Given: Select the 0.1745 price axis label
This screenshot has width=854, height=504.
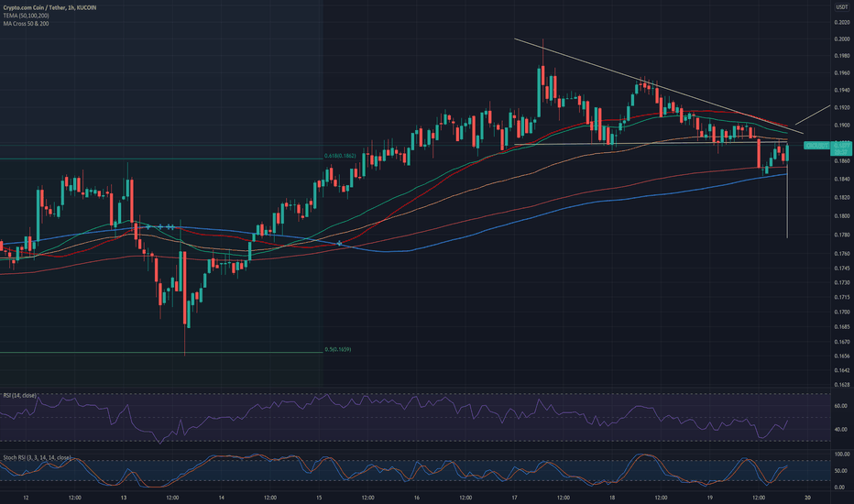Looking at the screenshot, I should coord(842,268).
